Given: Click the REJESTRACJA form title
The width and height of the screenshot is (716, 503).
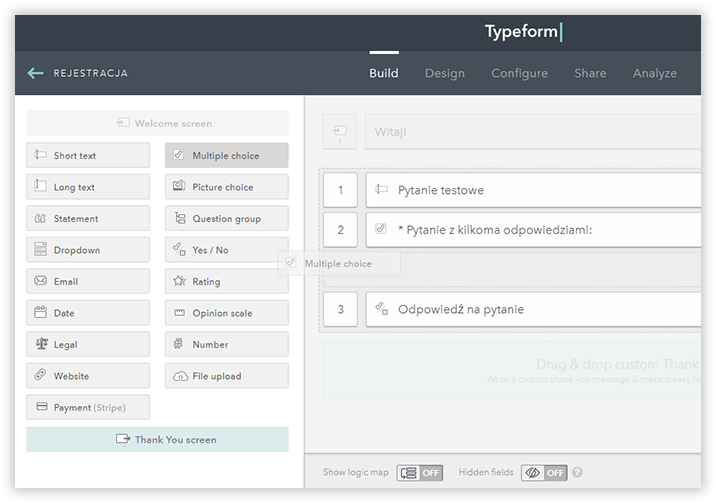Looking at the screenshot, I should 90,73.
